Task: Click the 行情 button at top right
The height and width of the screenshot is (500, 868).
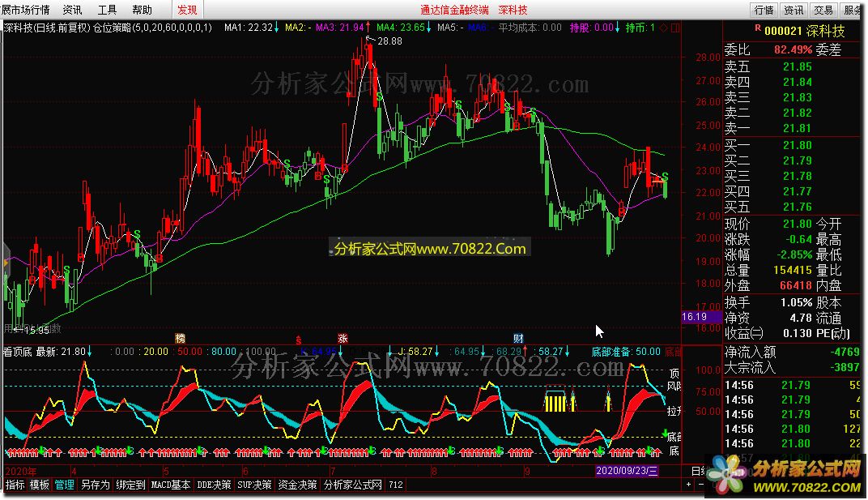Action: [x=764, y=10]
